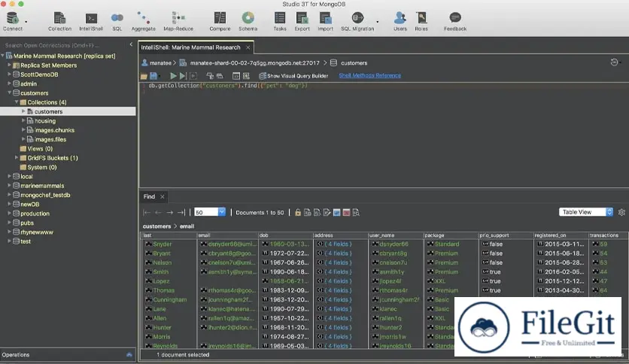Open the Shell Methods Reference link
This screenshot has height=364, width=629.
coord(370,75)
